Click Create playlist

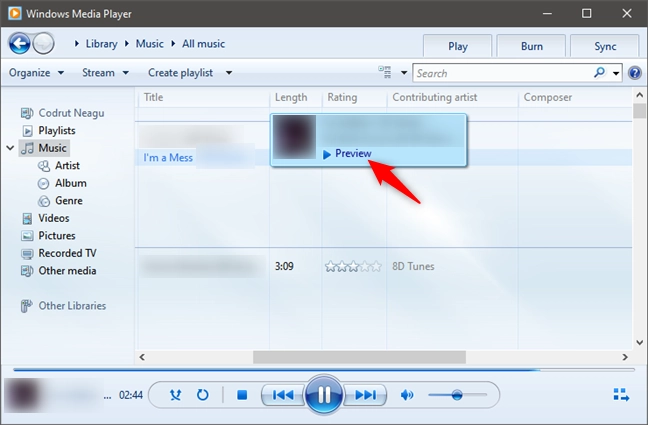[180, 73]
